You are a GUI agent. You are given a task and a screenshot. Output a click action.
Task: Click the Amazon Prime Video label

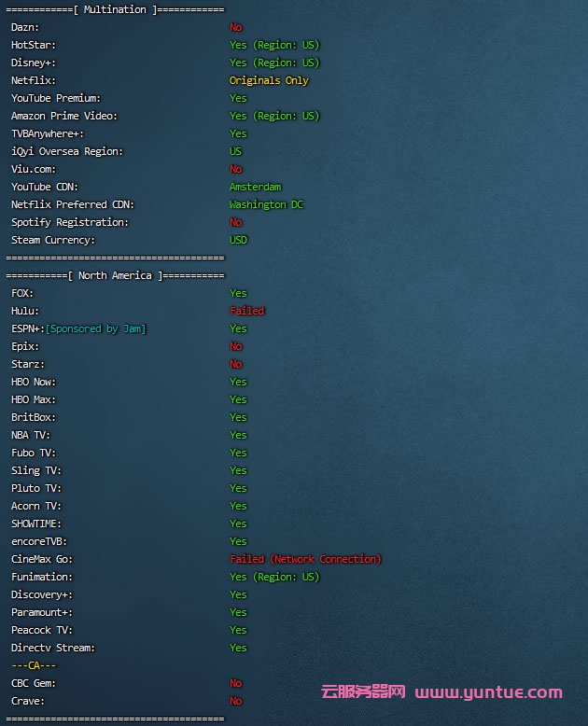point(61,116)
